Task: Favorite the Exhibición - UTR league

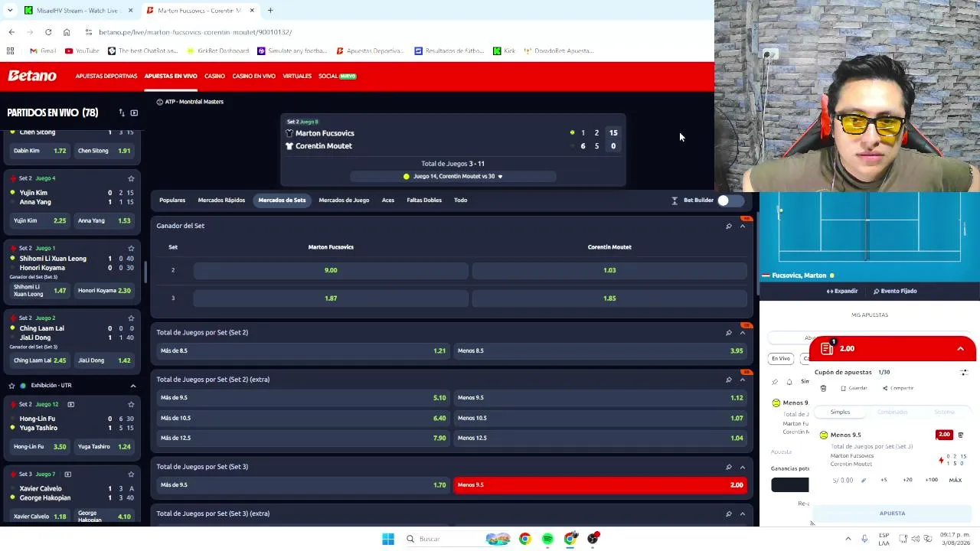Action: [11, 386]
